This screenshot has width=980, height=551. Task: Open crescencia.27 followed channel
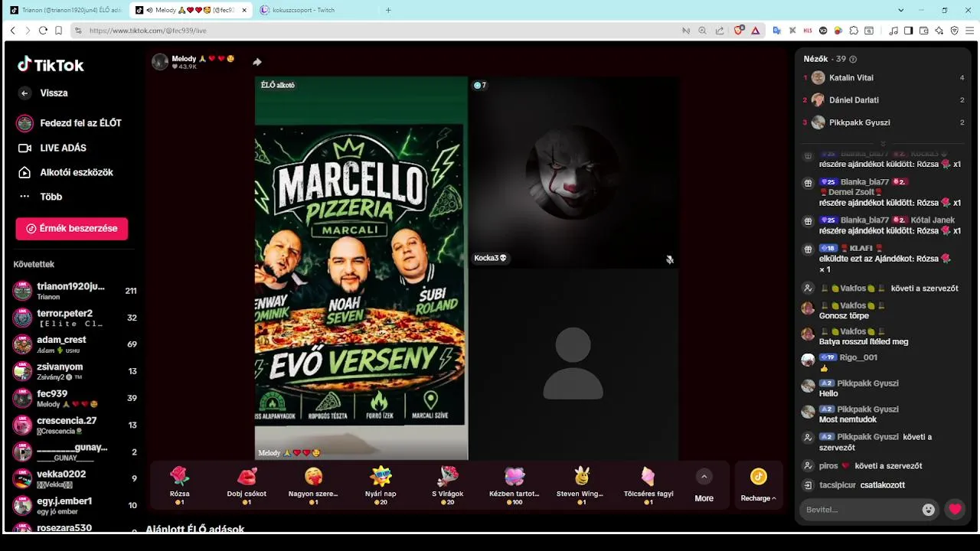pyautogui.click(x=74, y=425)
